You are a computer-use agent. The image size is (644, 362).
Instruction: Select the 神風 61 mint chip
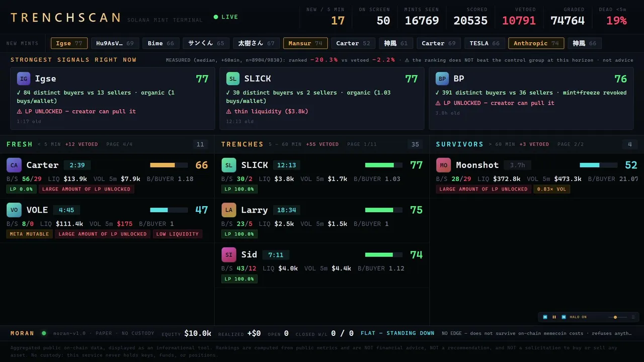[x=396, y=43]
